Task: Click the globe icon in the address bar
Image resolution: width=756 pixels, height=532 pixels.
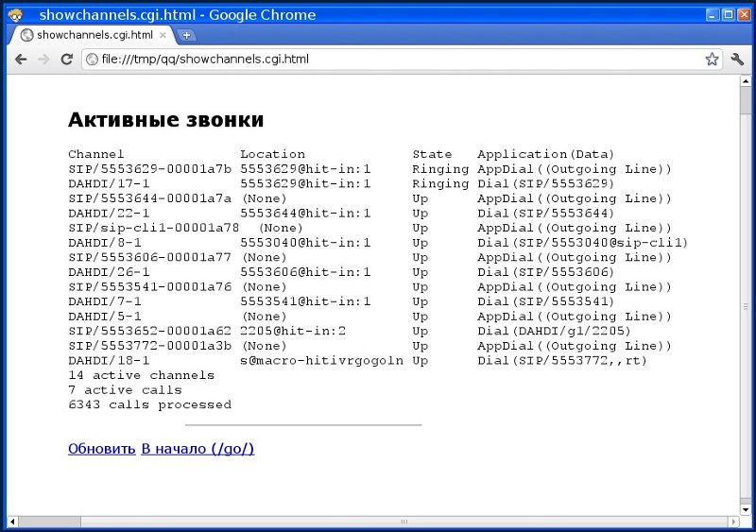Action: 92,59
